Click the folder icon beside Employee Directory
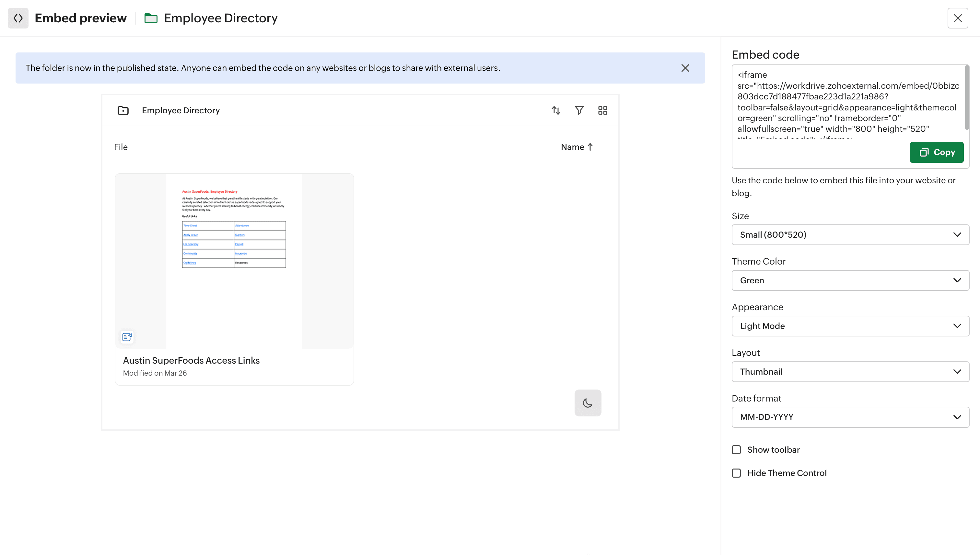980x555 pixels. pos(123,110)
